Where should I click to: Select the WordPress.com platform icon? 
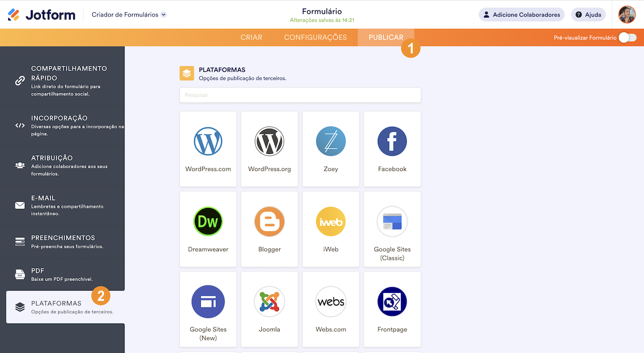click(x=208, y=142)
